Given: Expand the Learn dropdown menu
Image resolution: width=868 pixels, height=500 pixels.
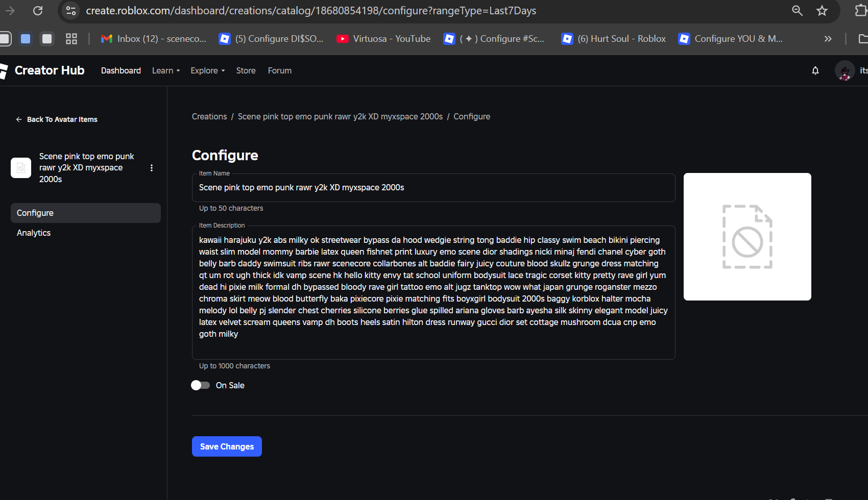Looking at the screenshot, I should click(166, 71).
